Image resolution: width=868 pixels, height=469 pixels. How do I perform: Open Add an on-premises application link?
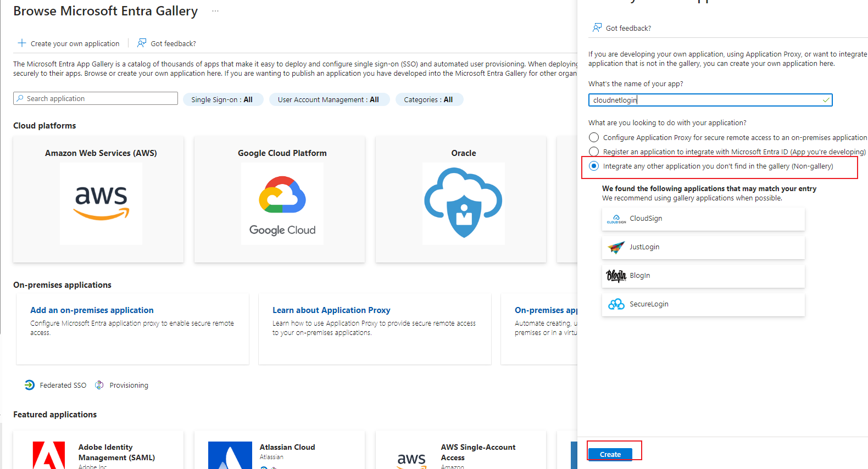[92, 310]
